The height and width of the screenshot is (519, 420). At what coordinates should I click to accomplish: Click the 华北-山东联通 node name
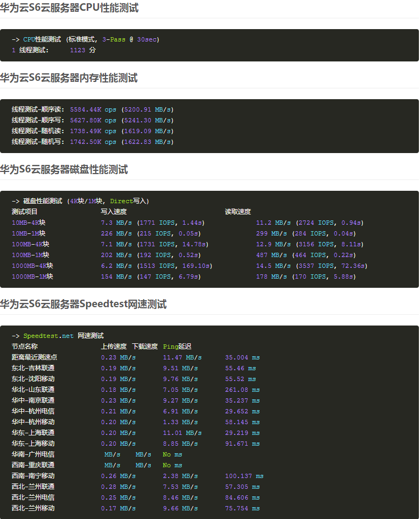coord(33,390)
